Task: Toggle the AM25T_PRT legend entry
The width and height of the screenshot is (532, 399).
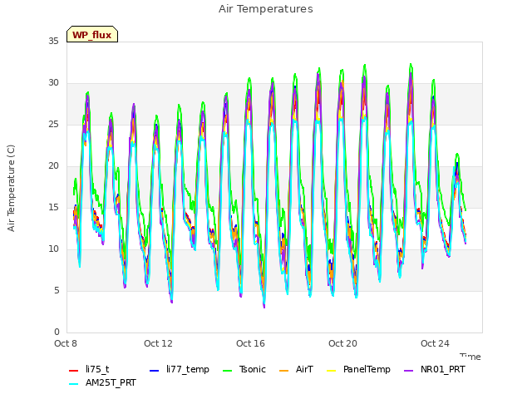Action: [102, 382]
